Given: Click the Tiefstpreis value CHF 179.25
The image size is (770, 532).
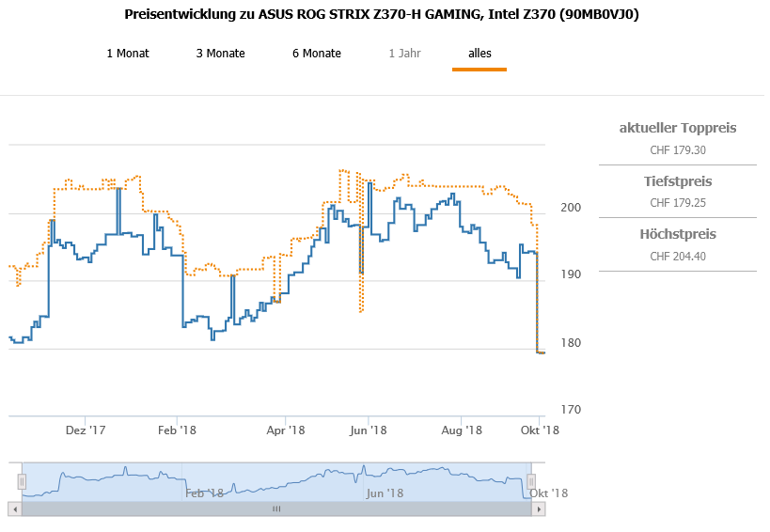Looking at the screenshot, I should (x=678, y=203).
